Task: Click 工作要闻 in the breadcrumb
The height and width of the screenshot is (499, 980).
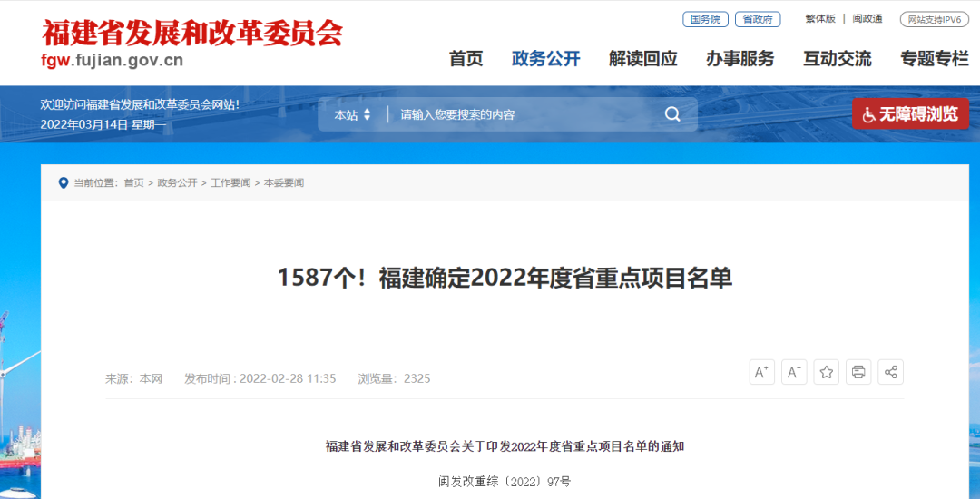Action: pos(230,183)
